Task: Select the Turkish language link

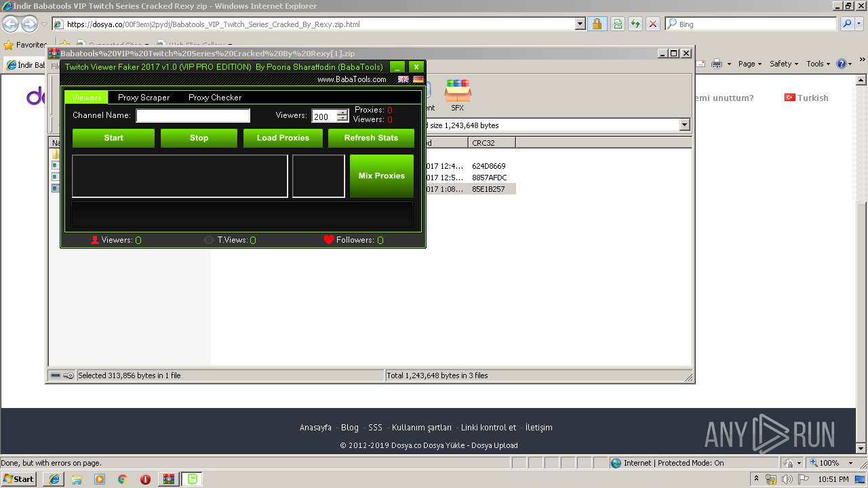Action: coord(806,98)
